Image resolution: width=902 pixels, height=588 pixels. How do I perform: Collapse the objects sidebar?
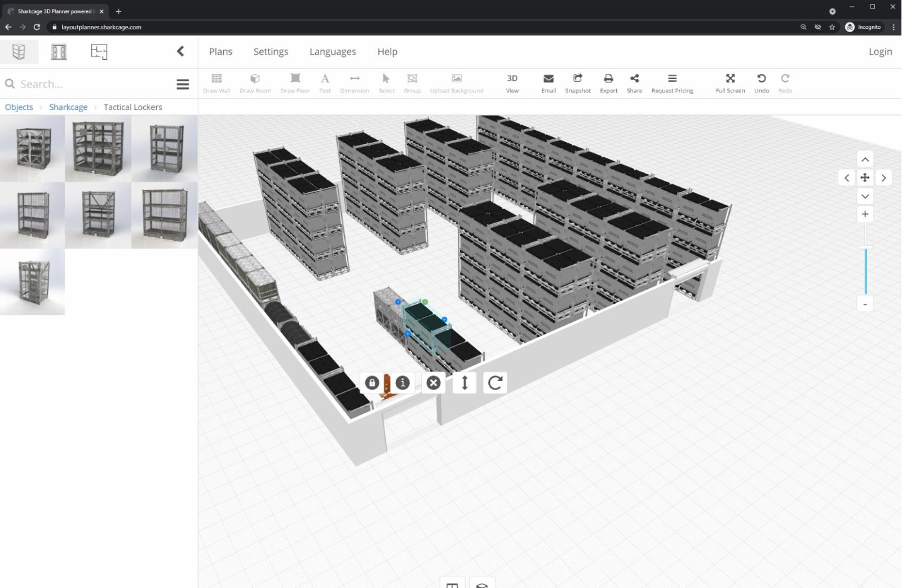[180, 51]
